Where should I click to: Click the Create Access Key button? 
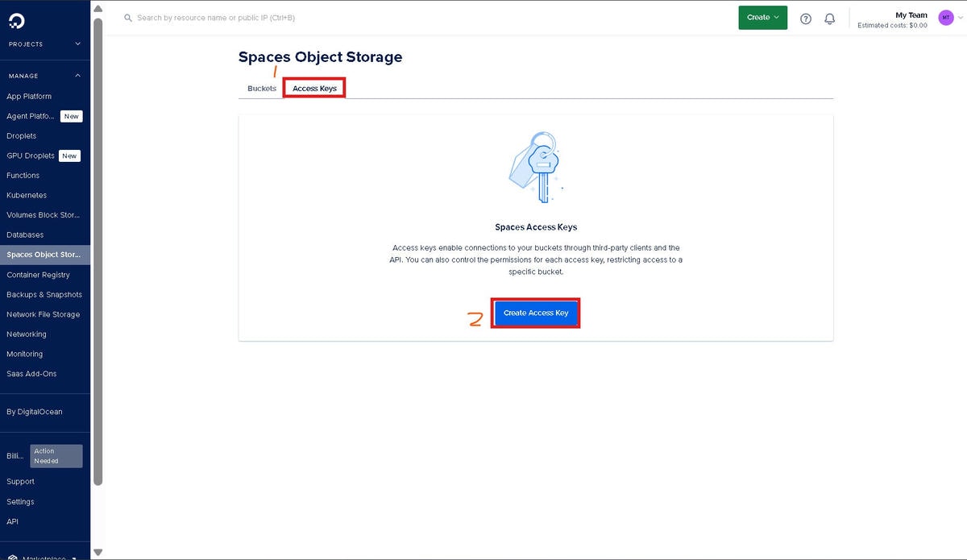(x=536, y=313)
